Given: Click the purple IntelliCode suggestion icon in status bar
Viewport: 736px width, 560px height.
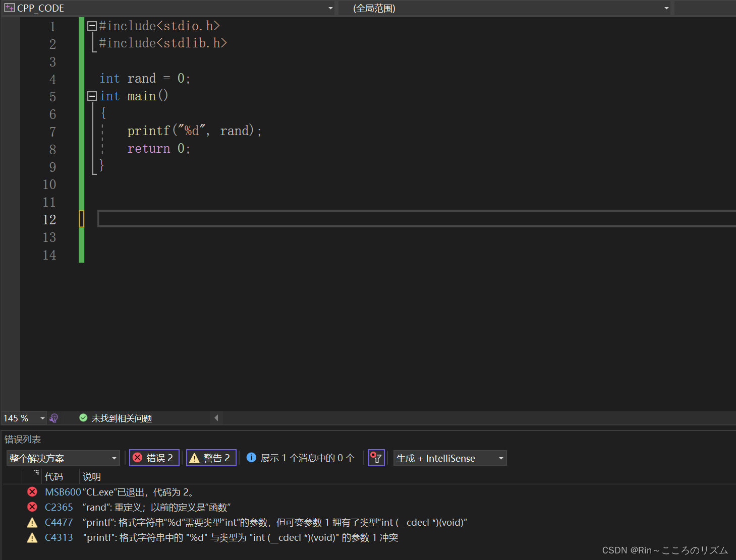Looking at the screenshot, I should (x=54, y=418).
